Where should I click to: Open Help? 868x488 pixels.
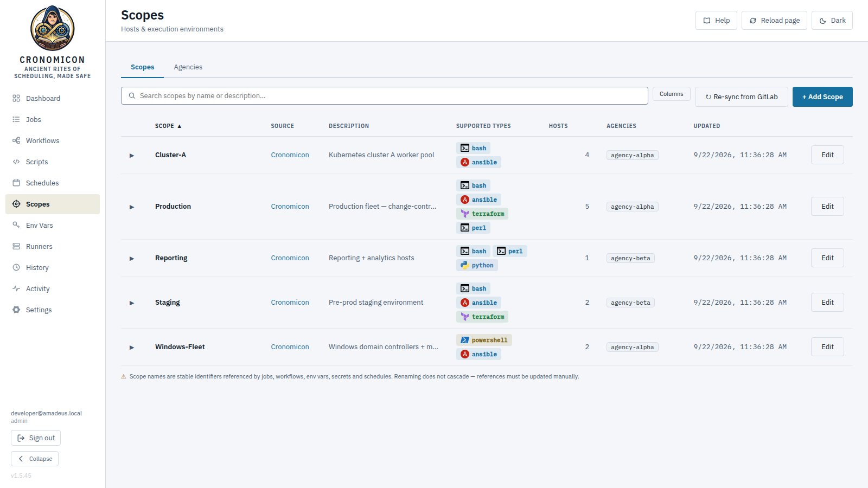(x=716, y=20)
